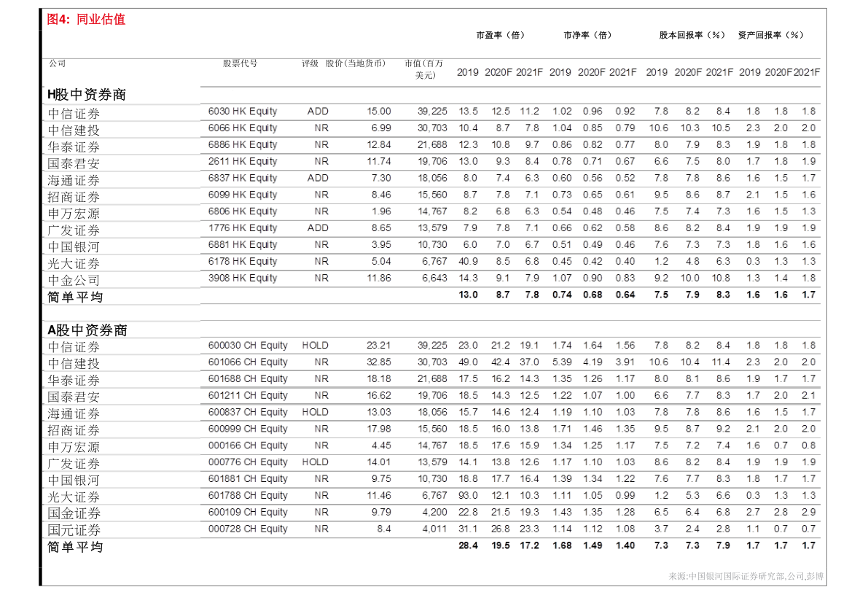Click A-share average P/E value '28.4'
This screenshot has width=868, height=595.
point(469,545)
